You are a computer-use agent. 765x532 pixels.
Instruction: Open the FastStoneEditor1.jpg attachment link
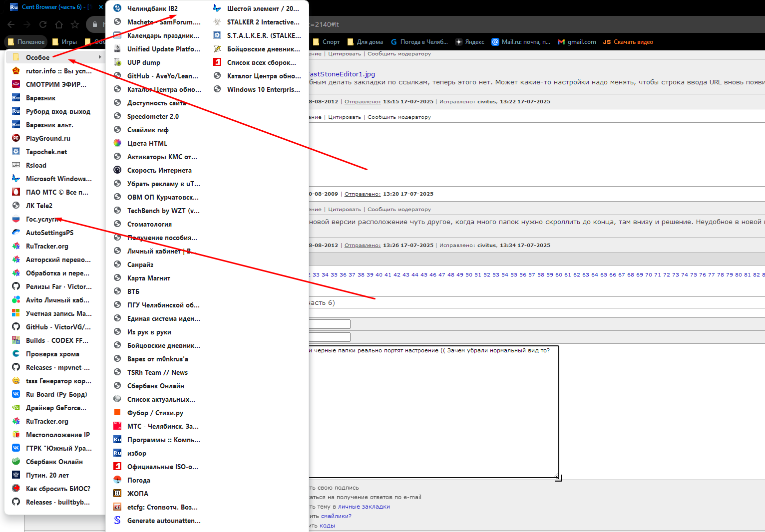[x=342, y=74]
